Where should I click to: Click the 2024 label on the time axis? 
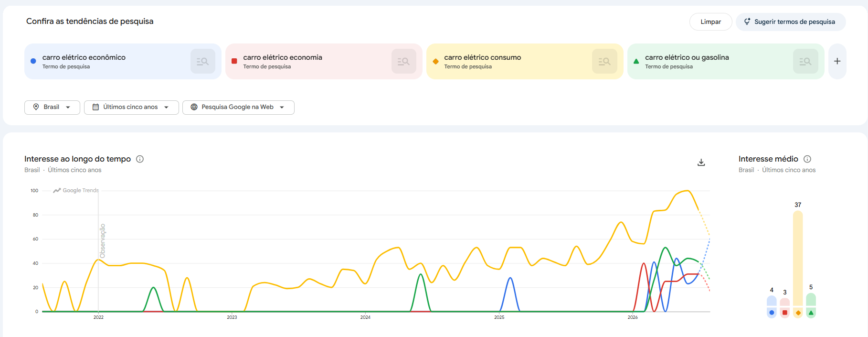point(365,317)
